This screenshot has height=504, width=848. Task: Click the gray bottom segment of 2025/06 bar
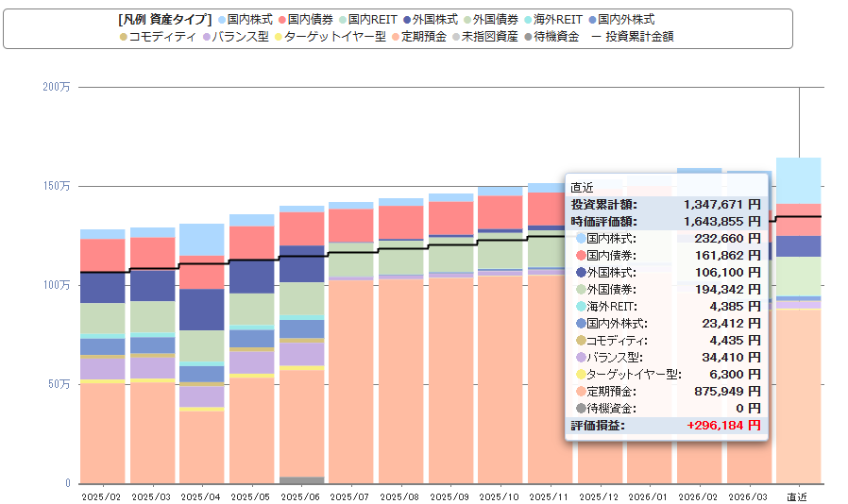301,479
